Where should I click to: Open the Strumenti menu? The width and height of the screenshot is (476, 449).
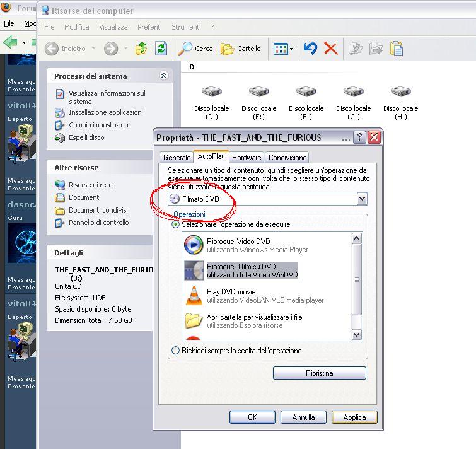coord(186,27)
